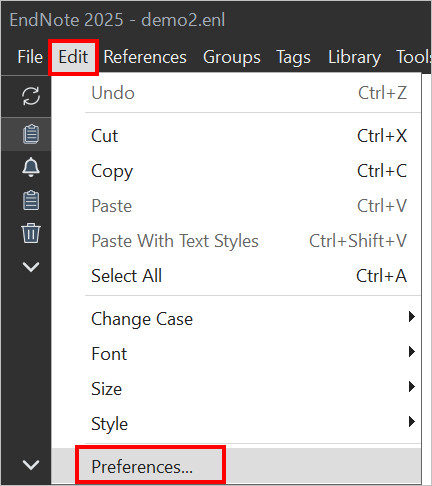Expand the bottom sidebar chevron arrow
The image size is (432, 486).
(x=31, y=464)
